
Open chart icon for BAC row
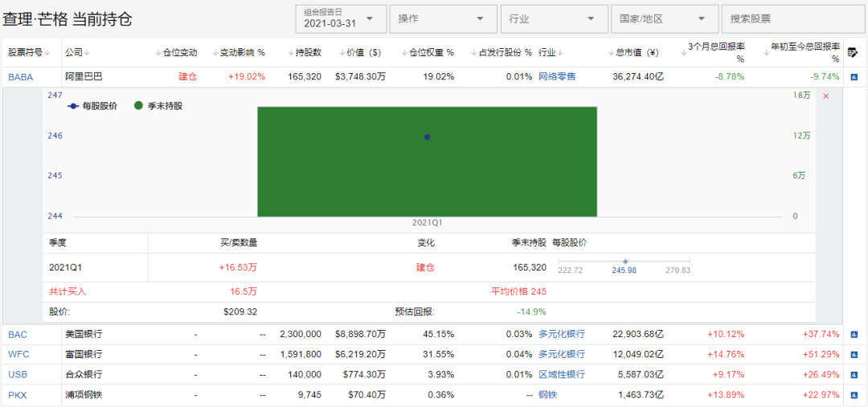(x=854, y=334)
